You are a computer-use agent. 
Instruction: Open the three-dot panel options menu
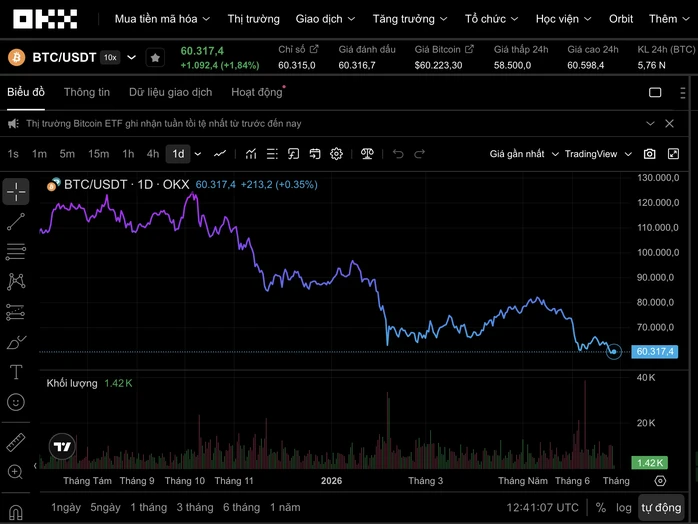pyautogui.click(x=682, y=93)
